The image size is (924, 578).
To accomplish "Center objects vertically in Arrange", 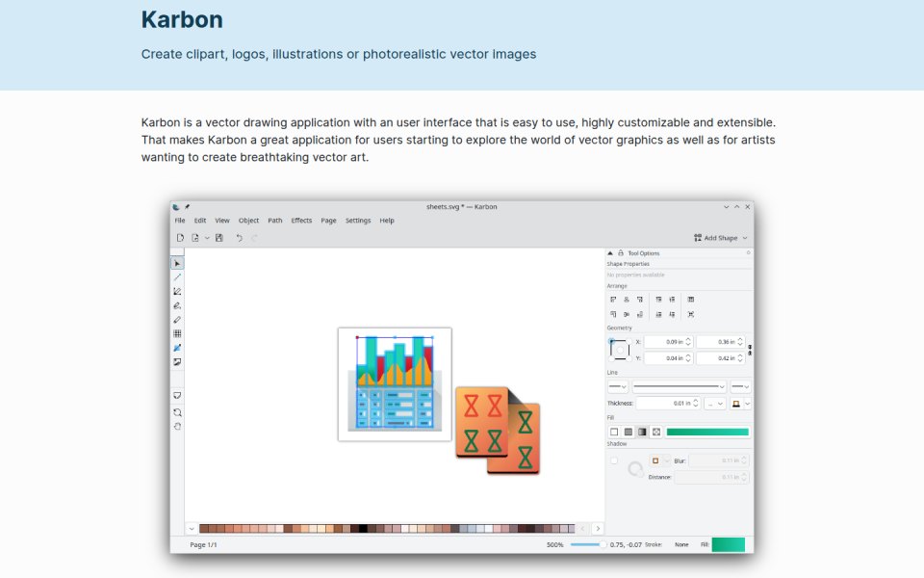I will pos(627,314).
